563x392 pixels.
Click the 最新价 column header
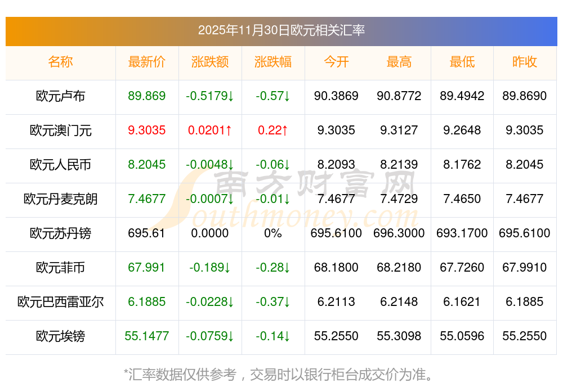[x=146, y=62]
